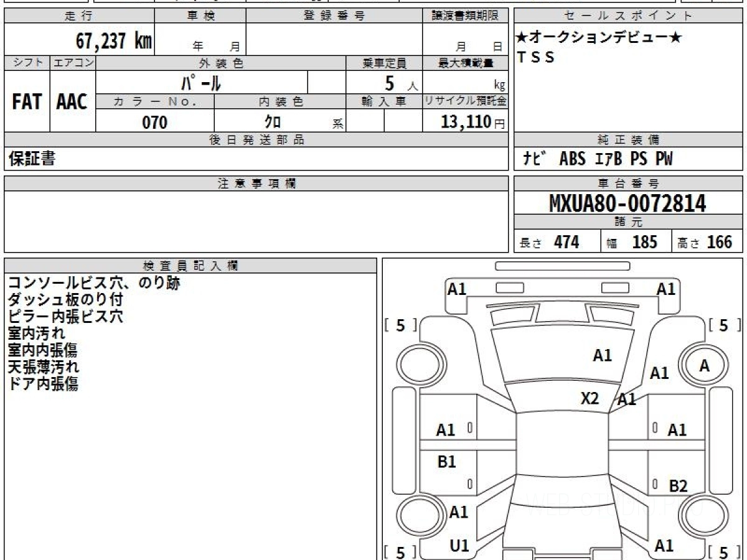This screenshot has height=560, width=747.
Task: Click the 諸元 header
Action: pyautogui.click(x=629, y=222)
